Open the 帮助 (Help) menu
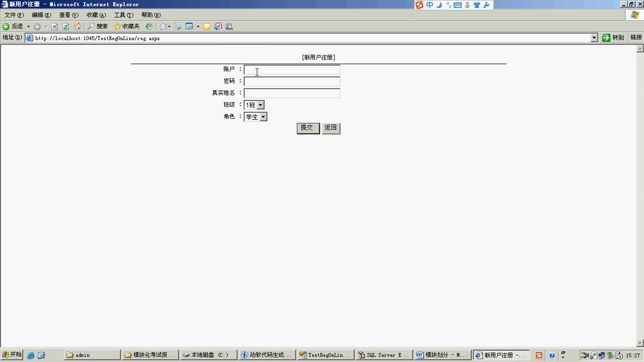 (151, 15)
